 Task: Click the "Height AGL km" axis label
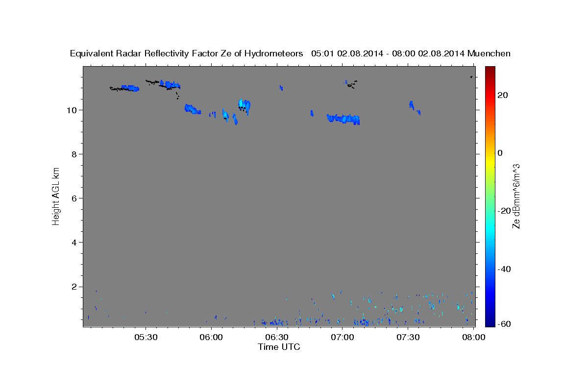pyautogui.click(x=56, y=196)
